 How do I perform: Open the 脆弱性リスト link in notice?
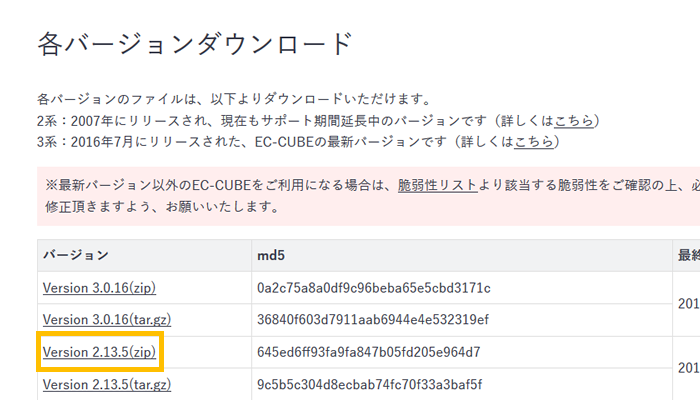coord(436,186)
